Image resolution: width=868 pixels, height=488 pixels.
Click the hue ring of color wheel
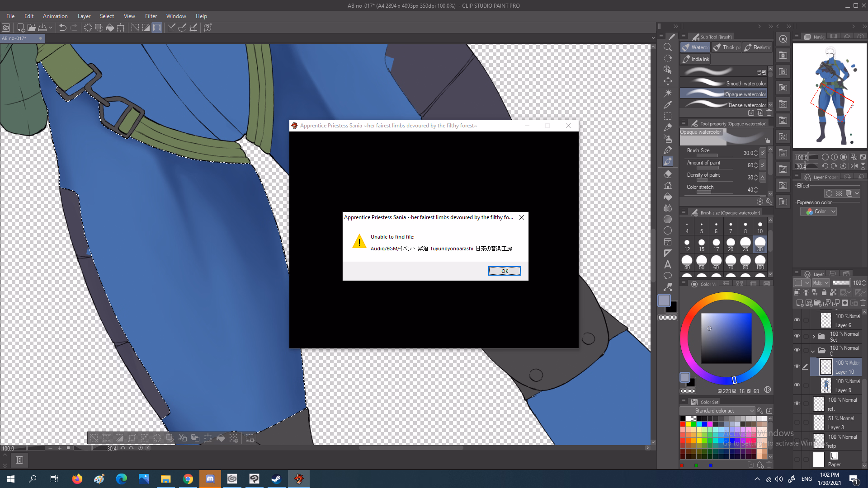click(x=726, y=296)
